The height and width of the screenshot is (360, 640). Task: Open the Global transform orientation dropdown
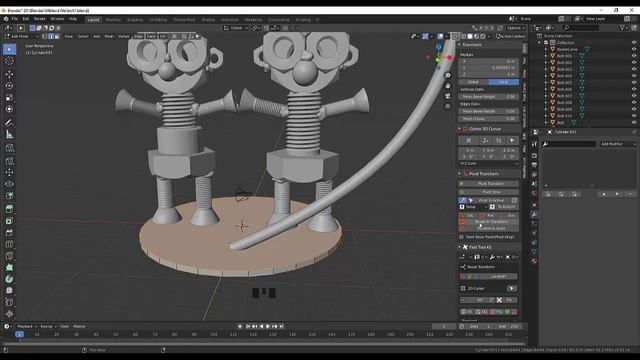236,28
